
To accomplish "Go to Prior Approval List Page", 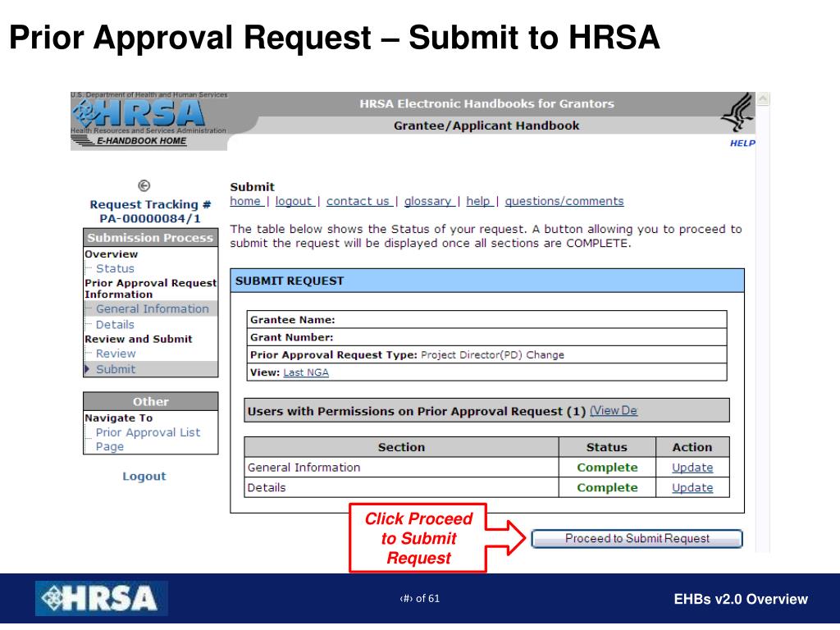I will (x=148, y=440).
